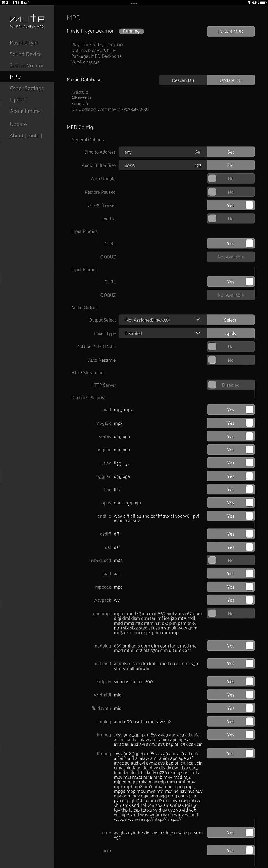268x868 pixels.
Task: Click the mute logo in the sidebar
Action: (x=27, y=21)
